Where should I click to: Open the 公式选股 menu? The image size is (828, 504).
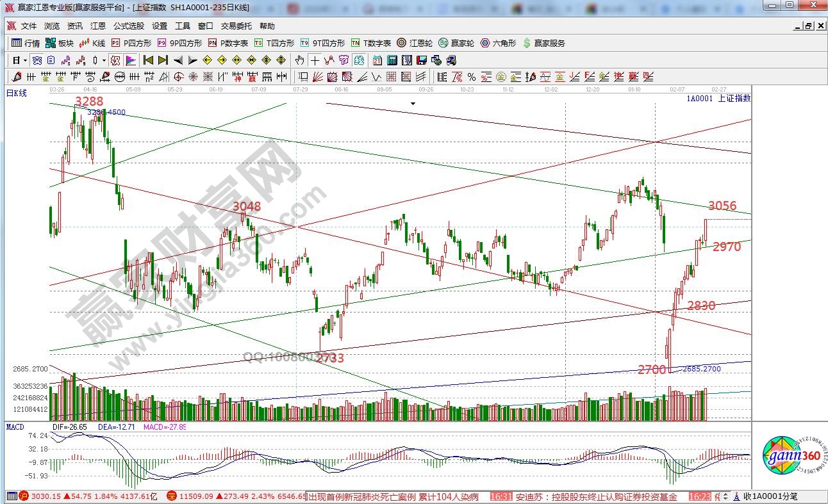click(x=129, y=26)
